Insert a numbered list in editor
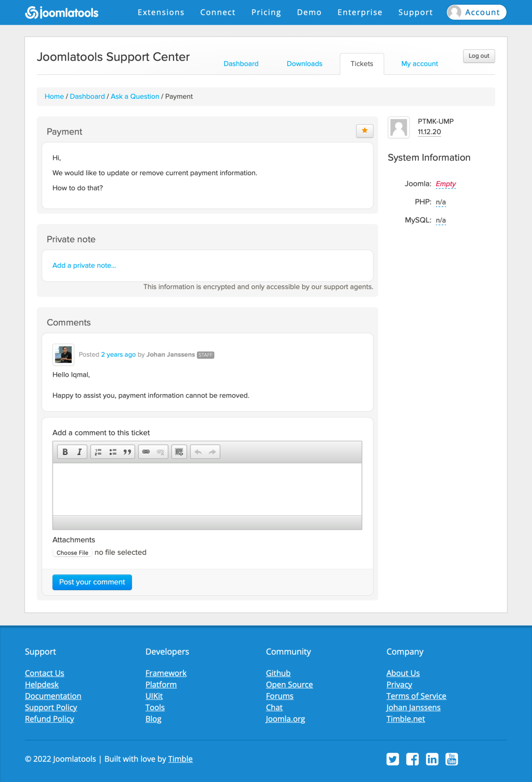This screenshot has height=782, width=532. coord(99,452)
